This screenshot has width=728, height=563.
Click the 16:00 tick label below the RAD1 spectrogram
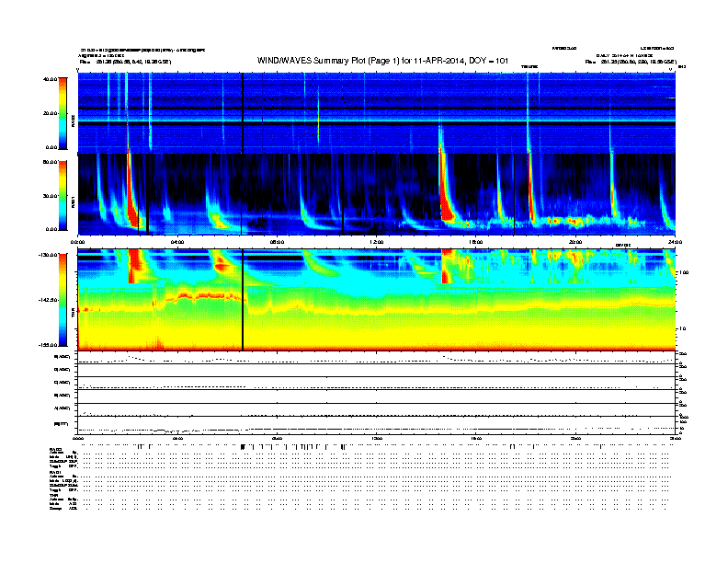pyautogui.click(x=476, y=242)
